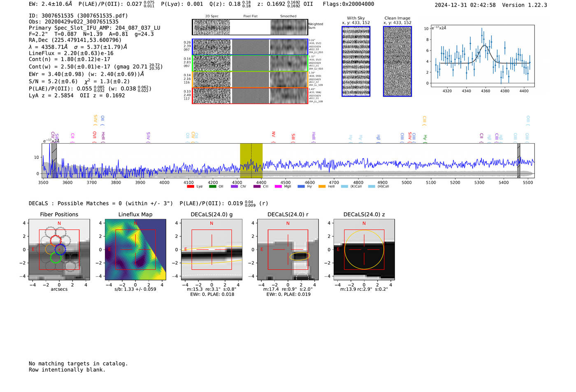Click the Weighted Sum 2D spectrum row
576x392 pixels.
click(250, 27)
